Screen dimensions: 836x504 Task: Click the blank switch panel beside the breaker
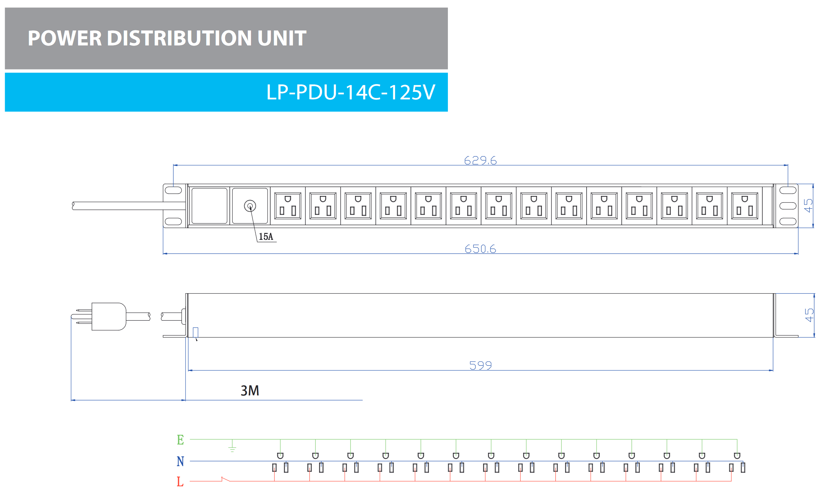[209, 206]
